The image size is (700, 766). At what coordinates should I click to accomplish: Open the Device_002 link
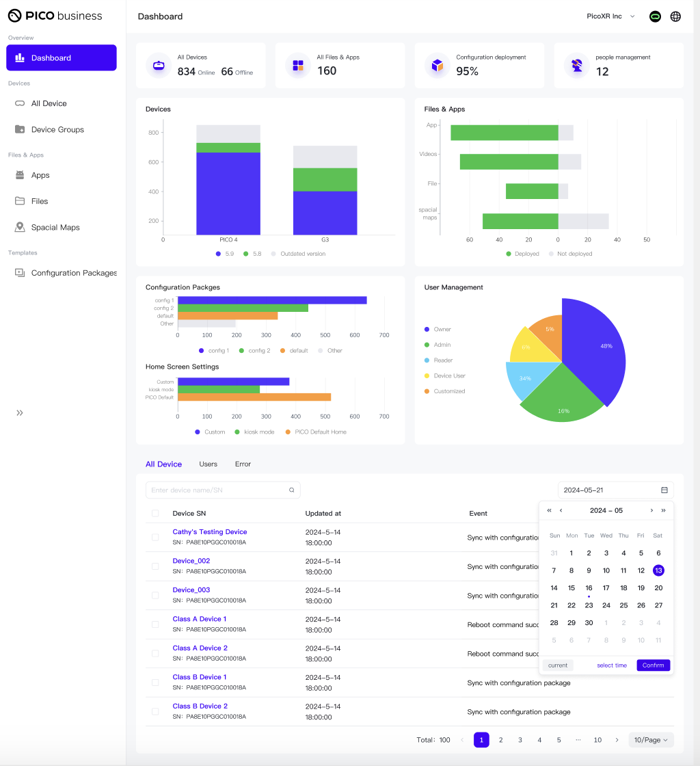(x=191, y=561)
